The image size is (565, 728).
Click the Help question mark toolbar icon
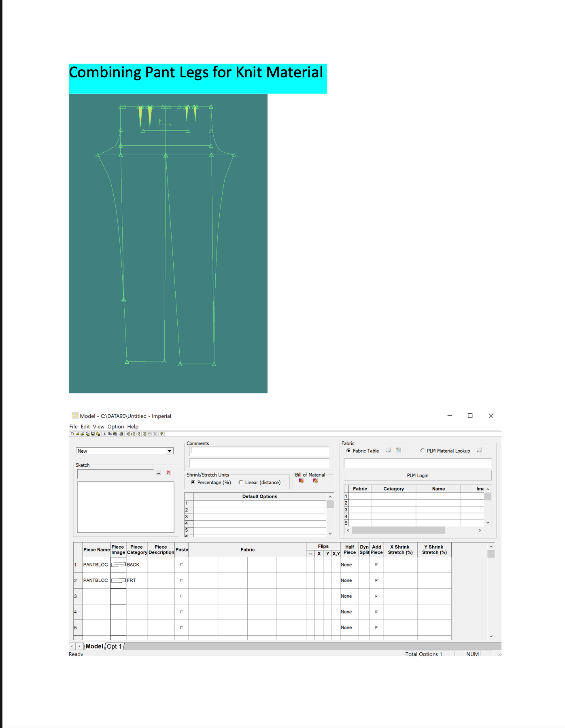coord(161,434)
